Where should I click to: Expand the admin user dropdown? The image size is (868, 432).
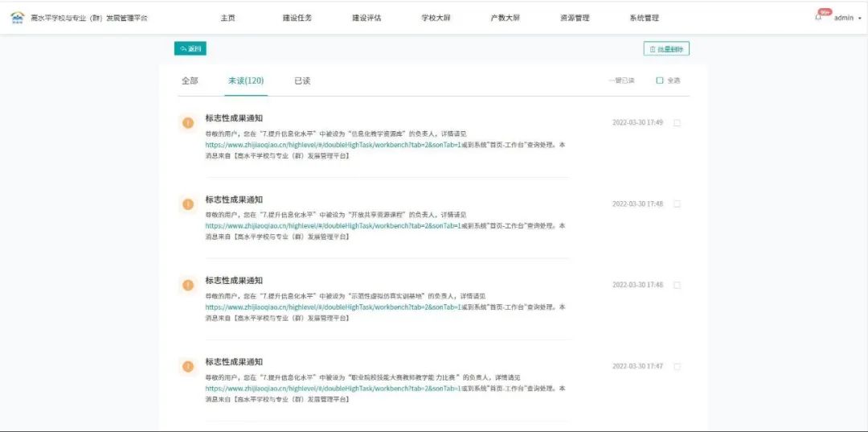pos(860,19)
